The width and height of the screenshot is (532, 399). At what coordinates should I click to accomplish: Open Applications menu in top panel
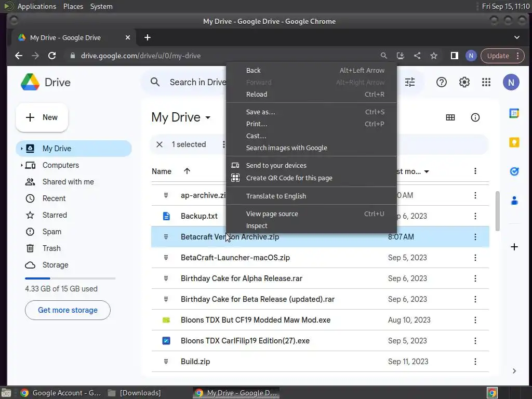point(37,6)
